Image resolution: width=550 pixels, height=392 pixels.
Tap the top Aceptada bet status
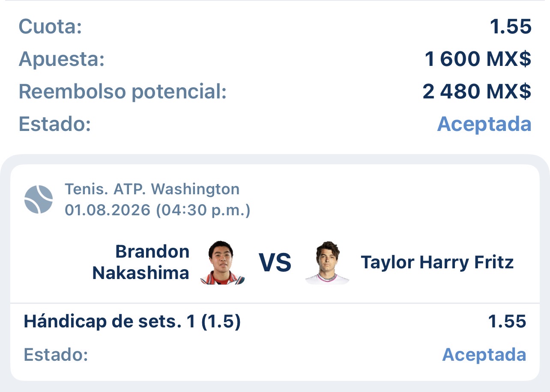point(484,124)
